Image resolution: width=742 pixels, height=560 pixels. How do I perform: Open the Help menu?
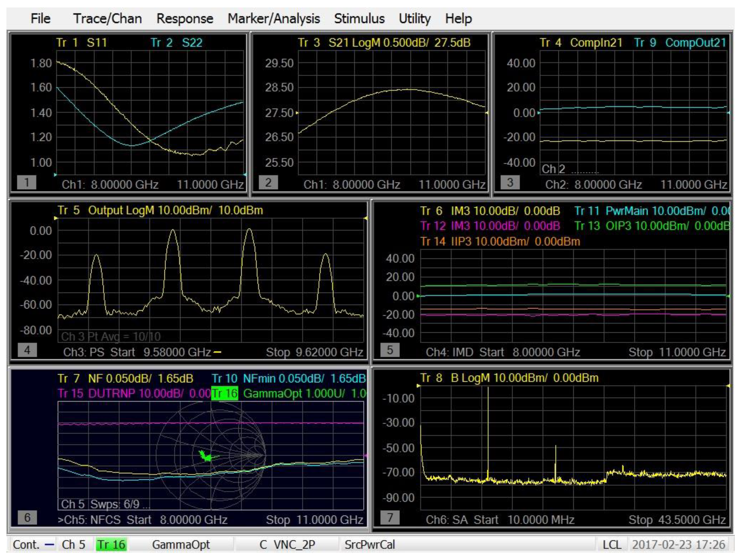(x=458, y=18)
